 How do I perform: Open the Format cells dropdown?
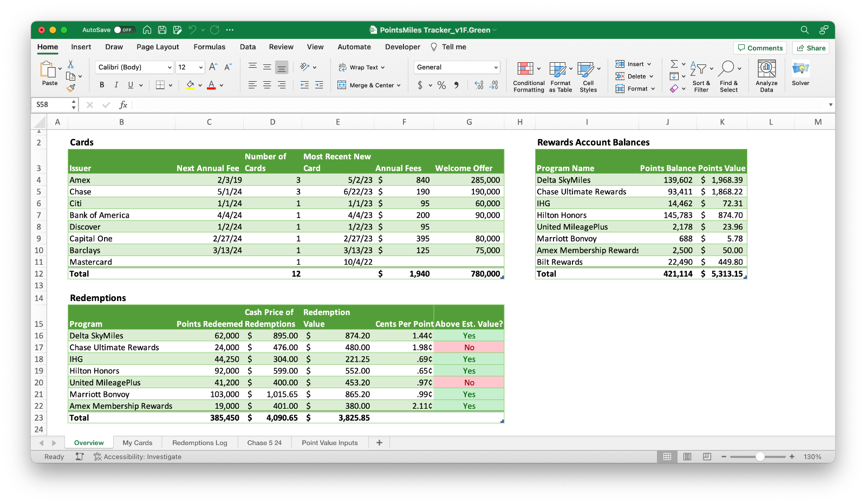635,89
